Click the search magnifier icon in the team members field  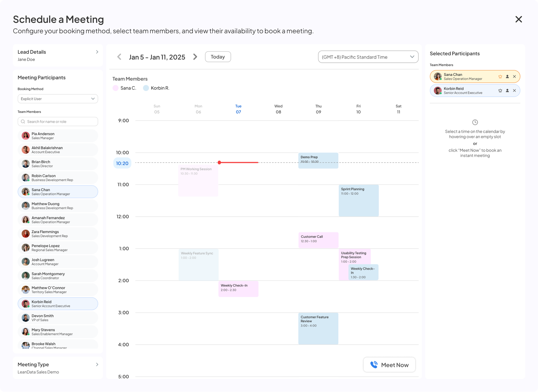pos(23,122)
